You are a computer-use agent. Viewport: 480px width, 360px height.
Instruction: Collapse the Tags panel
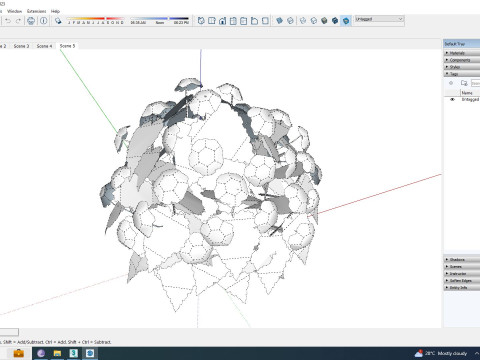tap(462, 74)
